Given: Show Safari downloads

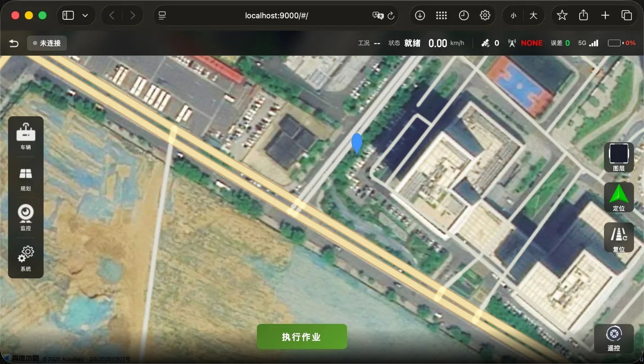Looking at the screenshot, I should (420, 16).
